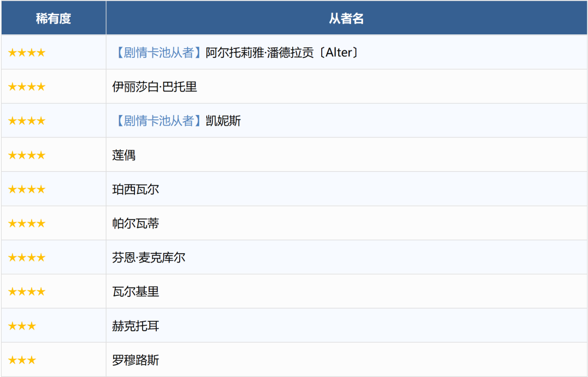
Task: Click the four-star rating beside 帕尔瓦蒂
Action: (x=27, y=223)
